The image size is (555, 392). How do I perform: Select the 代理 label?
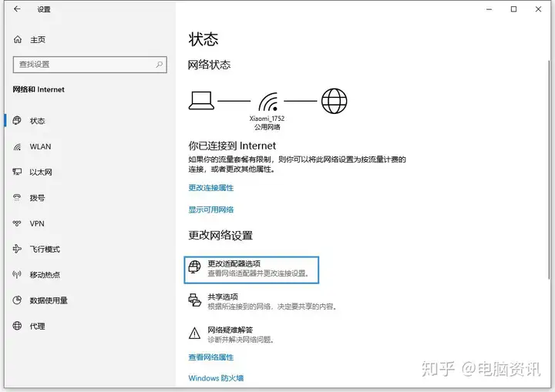click(x=37, y=327)
